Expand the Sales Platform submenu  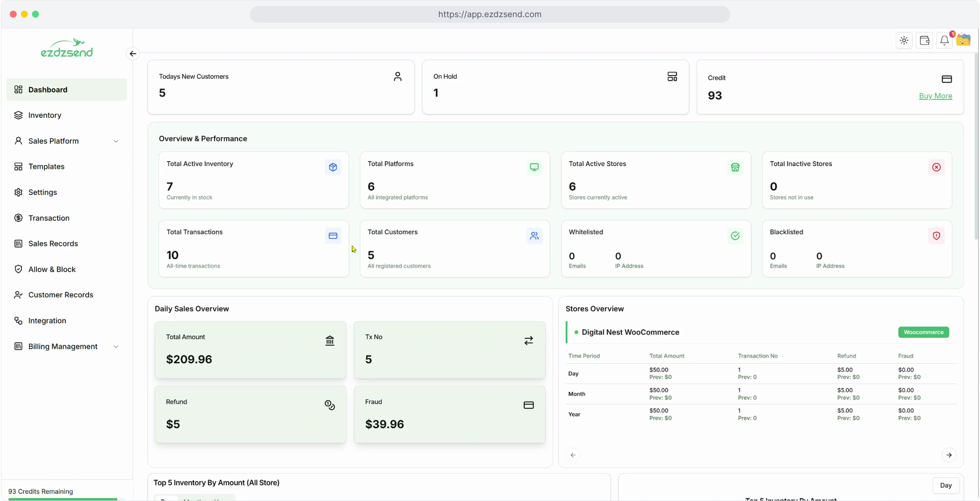[116, 141]
